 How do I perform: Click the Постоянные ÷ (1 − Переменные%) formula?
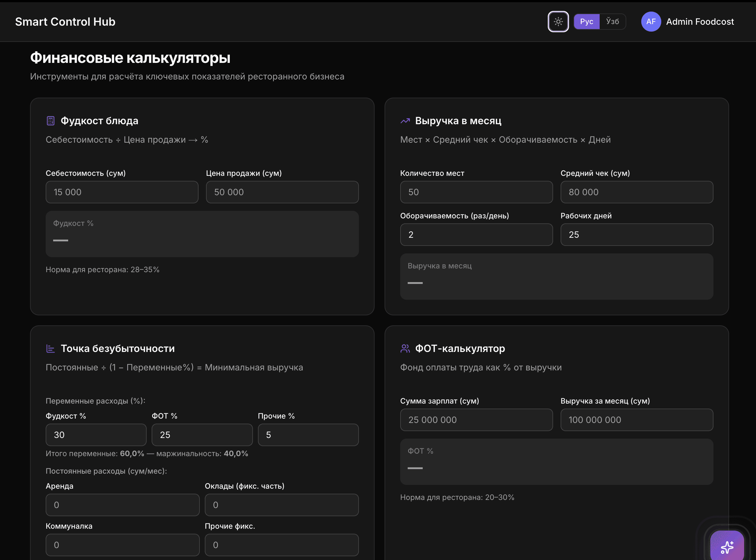click(x=174, y=368)
